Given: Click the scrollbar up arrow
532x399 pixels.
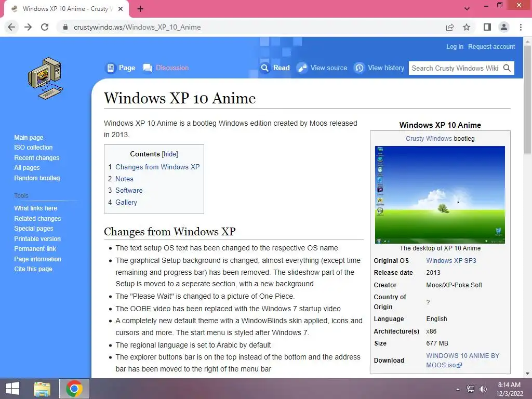Looking at the screenshot, I should click(528, 41).
